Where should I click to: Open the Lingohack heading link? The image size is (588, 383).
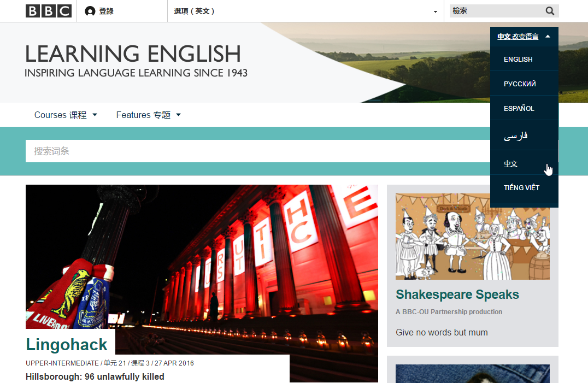(x=66, y=344)
